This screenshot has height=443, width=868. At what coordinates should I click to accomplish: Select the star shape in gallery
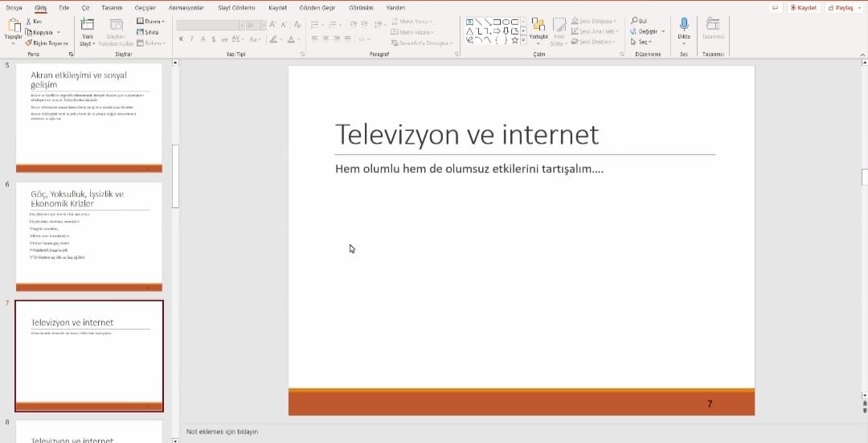pos(515,40)
